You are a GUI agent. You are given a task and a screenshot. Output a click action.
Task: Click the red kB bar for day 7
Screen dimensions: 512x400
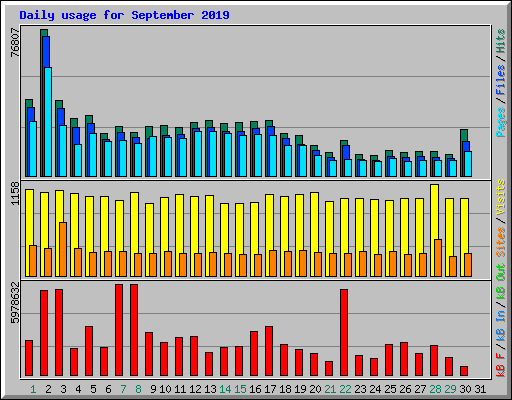tap(119, 330)
